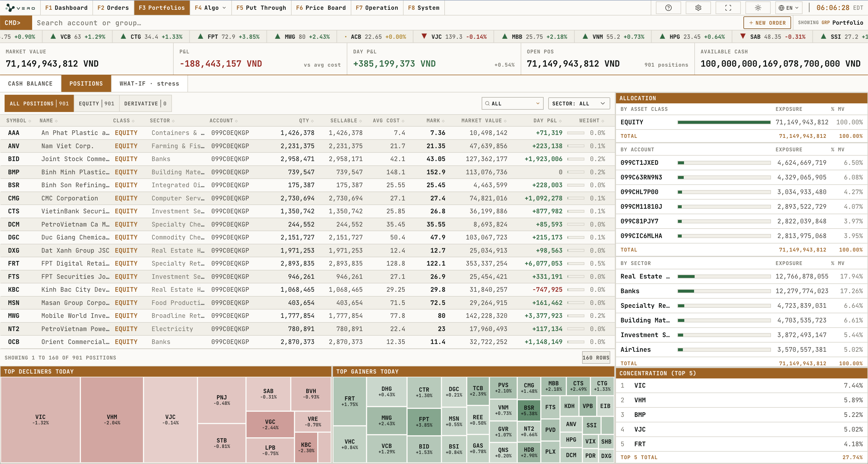Open the AAA An Phat Plastic row
This screenshot has height=464, width=868.
(307, 133)
